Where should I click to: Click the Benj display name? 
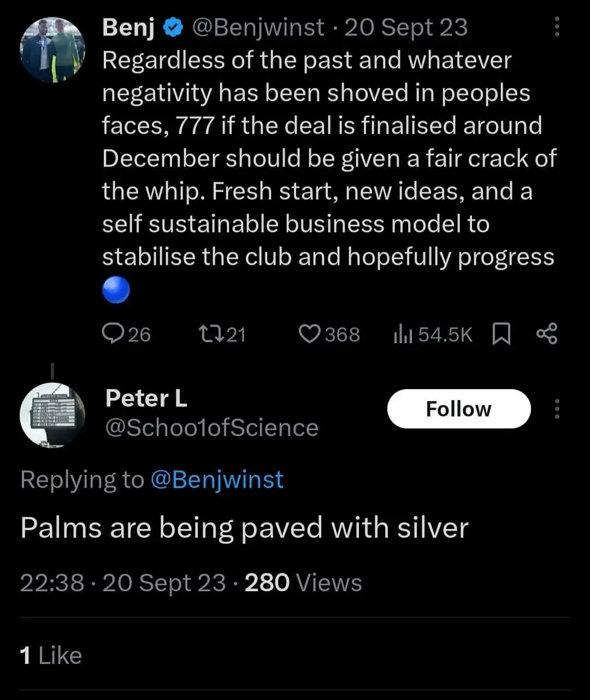coord(128,27)
